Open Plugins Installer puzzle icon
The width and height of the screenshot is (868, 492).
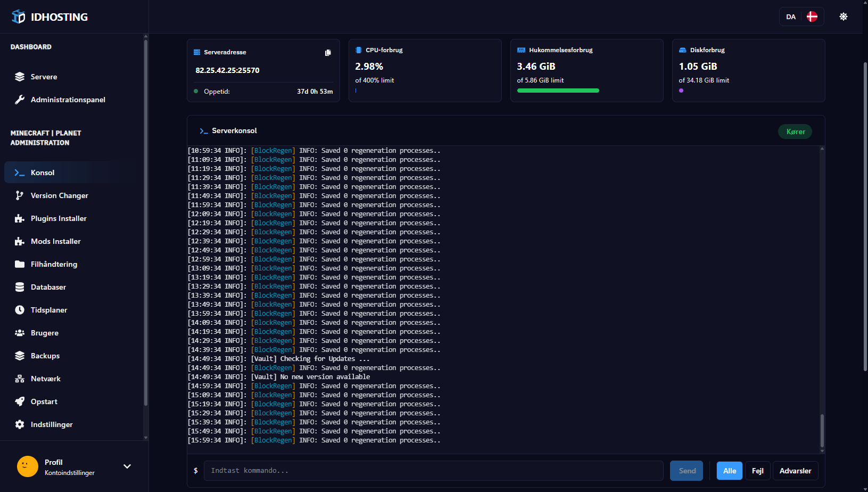pyautogui.click(x=20, y=218)
